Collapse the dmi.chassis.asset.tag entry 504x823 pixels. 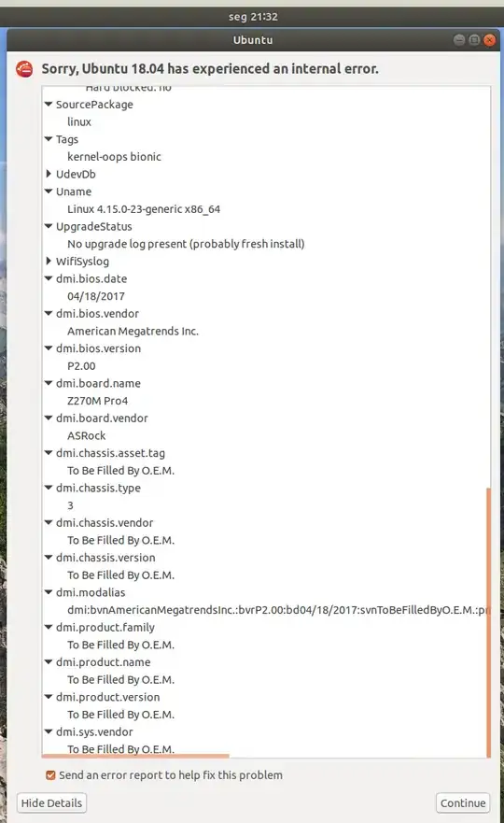49,452
